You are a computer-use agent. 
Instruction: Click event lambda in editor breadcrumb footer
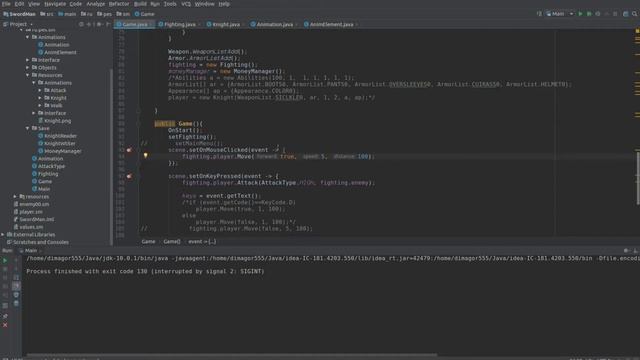202,242
